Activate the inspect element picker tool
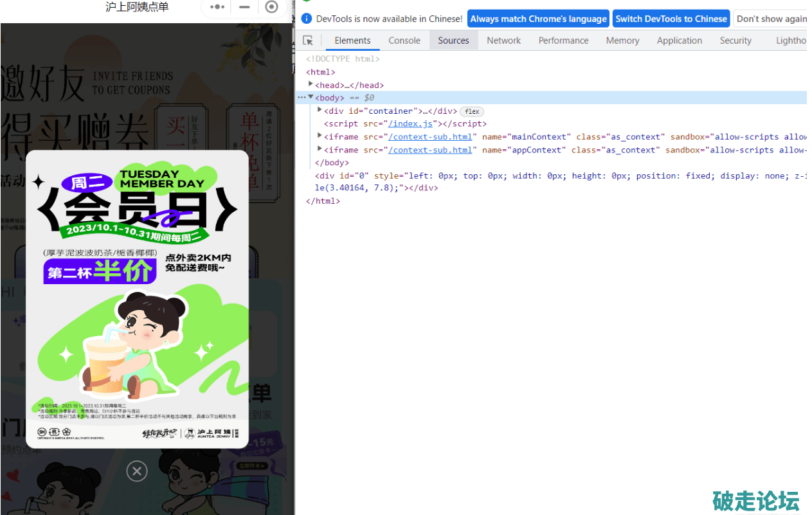Screen dimensions: 812x515 (308, 41)
